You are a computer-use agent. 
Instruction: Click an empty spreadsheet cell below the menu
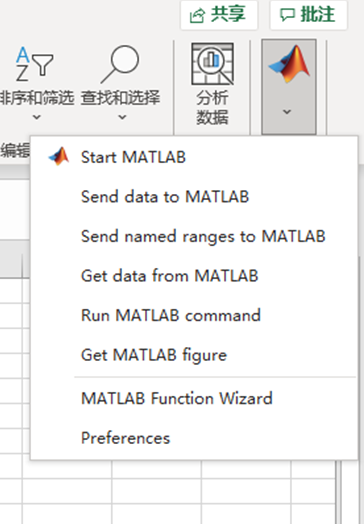156,491
